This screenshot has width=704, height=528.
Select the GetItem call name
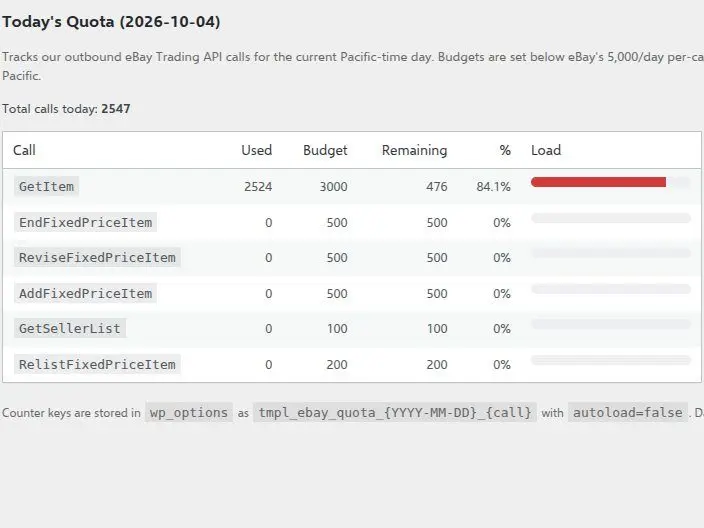[x=46, y=186]
